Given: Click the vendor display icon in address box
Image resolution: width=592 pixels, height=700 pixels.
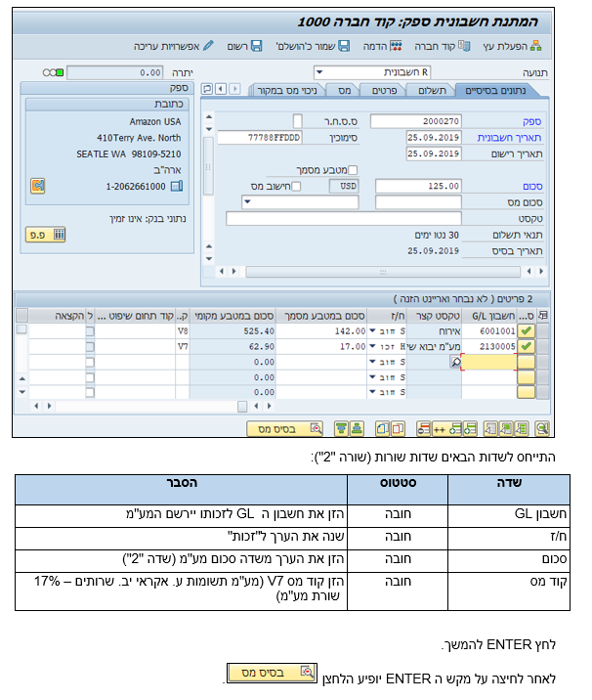Looking at the screenshot, I should click(x=37, y=186).
